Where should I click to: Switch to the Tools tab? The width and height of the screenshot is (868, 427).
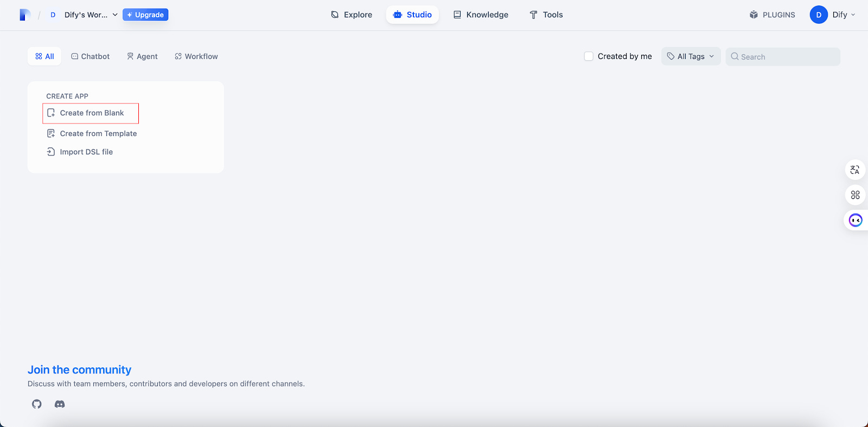546,15
